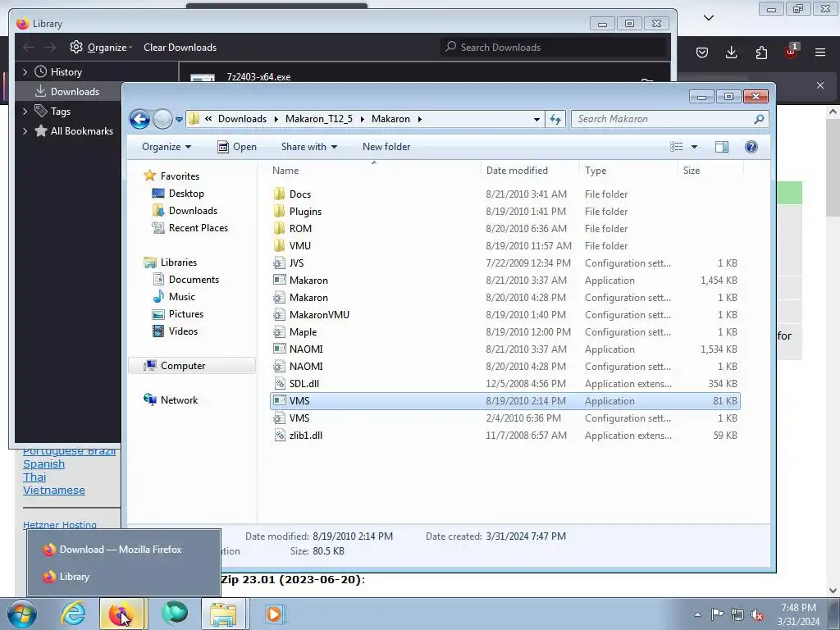Sort files by Name column

285,171
